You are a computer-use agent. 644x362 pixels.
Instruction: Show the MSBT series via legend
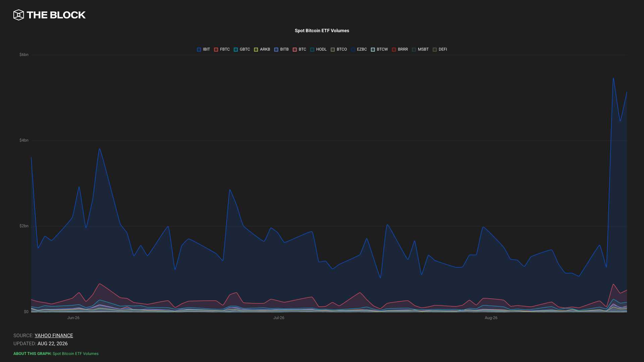point(420,50)
